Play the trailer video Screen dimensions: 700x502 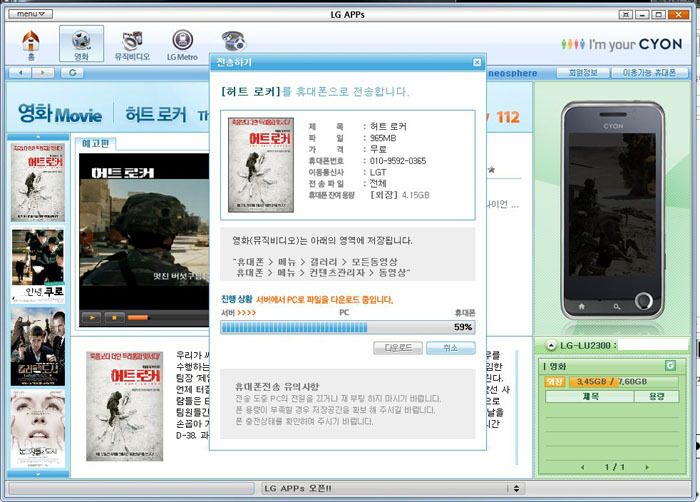[x=92, y=318]
